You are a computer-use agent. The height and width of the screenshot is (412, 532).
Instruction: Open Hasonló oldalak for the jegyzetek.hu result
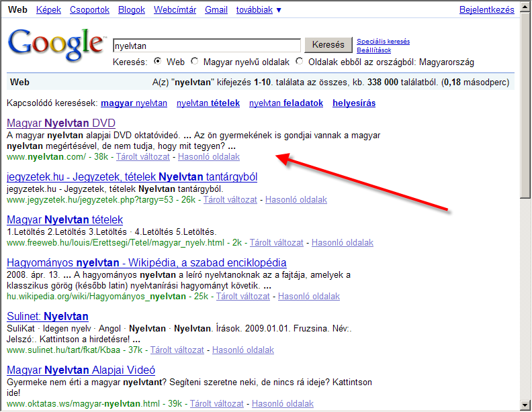click(x=296, y=200)
